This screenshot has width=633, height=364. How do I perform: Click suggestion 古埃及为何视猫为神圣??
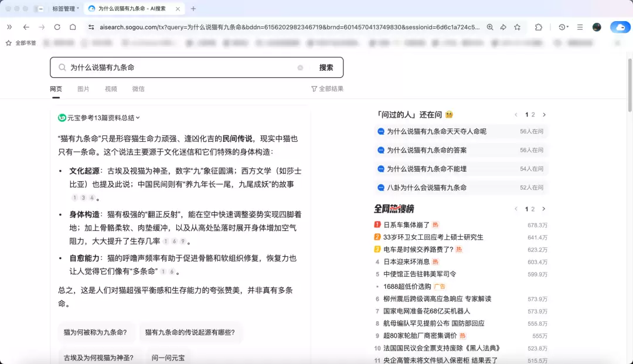click(98, 358)
